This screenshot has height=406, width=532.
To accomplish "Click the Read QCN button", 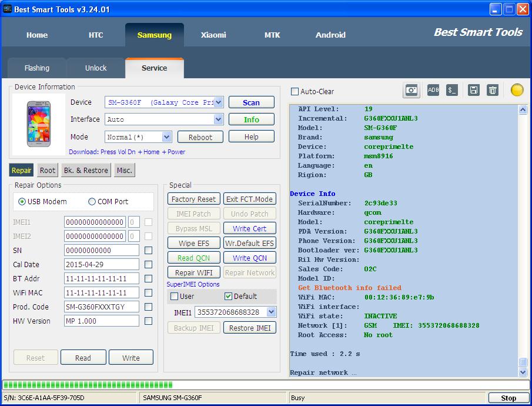I will tap(194, 258).
